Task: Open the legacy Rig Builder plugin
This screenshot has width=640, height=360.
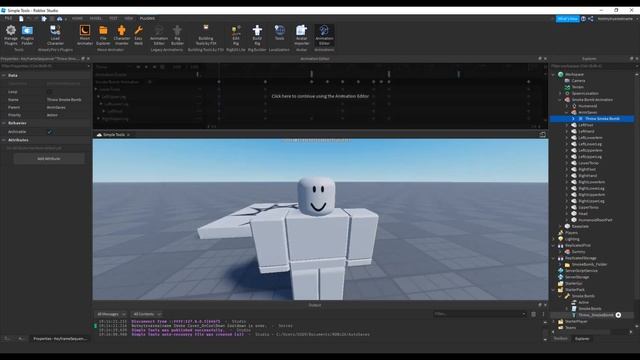Action: click(x=177, y=35)
